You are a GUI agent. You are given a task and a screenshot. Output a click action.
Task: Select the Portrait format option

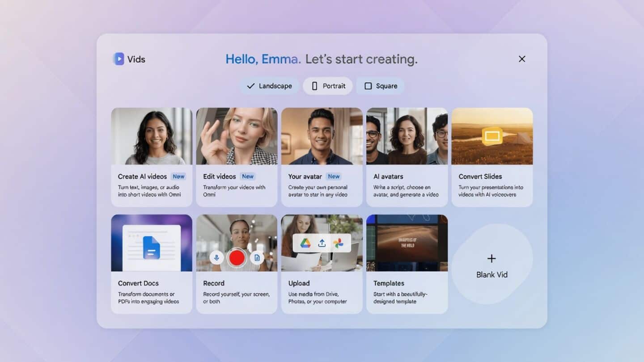point(328,86)
